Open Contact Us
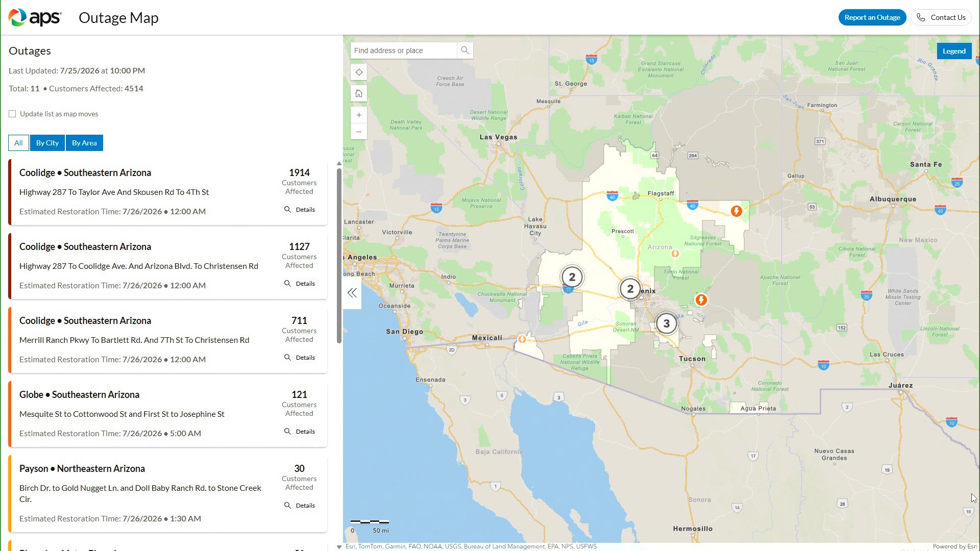The image size is (980, 551). coord(941,17)
